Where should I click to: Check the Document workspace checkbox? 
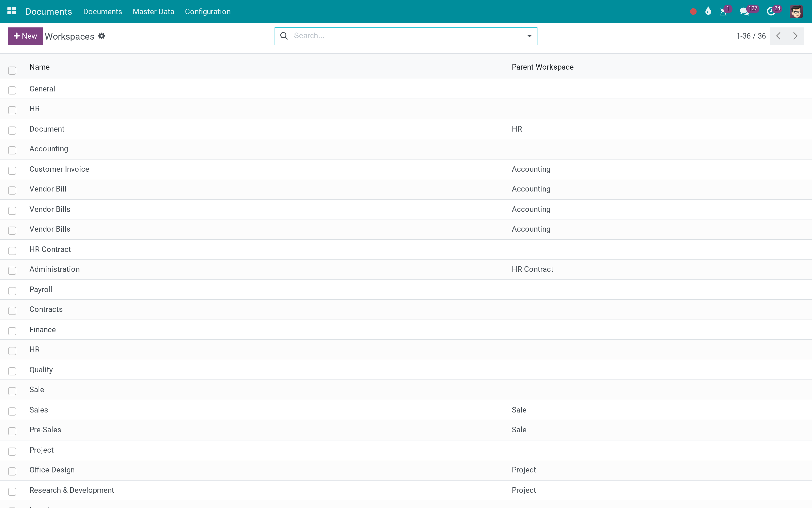click(x=12, y=130)
